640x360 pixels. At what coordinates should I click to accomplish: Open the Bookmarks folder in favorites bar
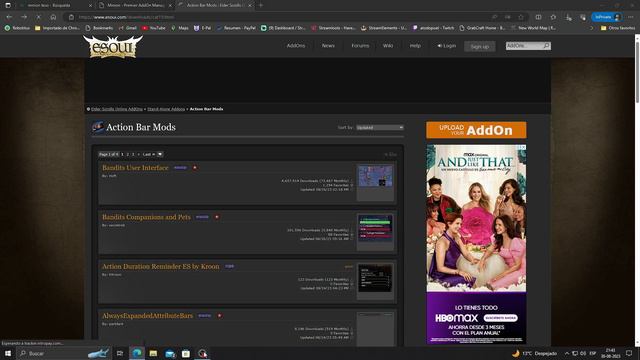click(99, 28)
